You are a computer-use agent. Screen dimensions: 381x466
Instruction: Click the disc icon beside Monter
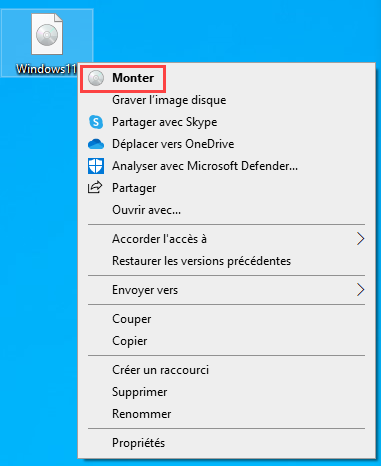(96, 78)
